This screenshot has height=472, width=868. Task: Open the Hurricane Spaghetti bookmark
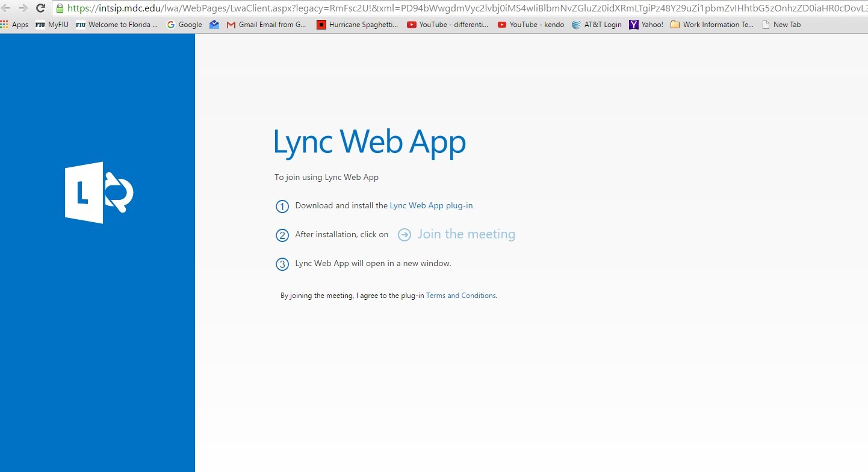[358, 25]
